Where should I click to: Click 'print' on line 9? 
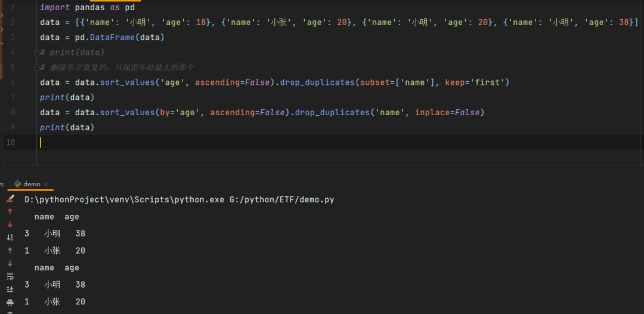pos(52,127)
